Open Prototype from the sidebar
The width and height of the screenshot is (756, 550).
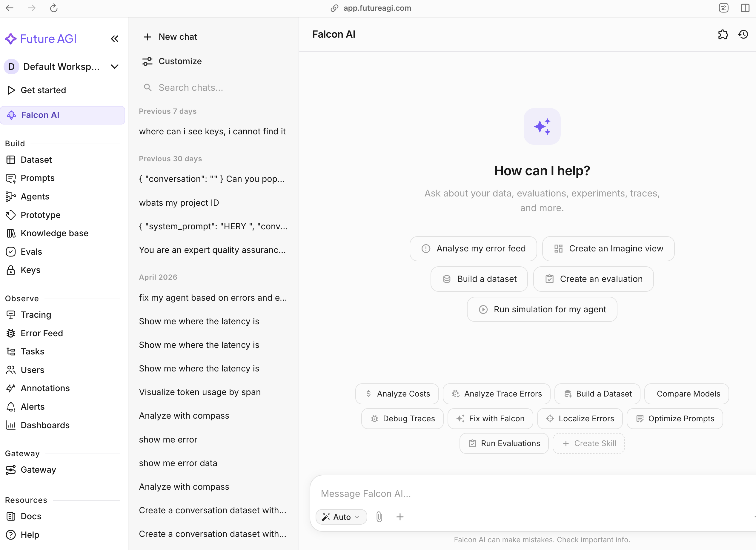click(x=41, y=215)
